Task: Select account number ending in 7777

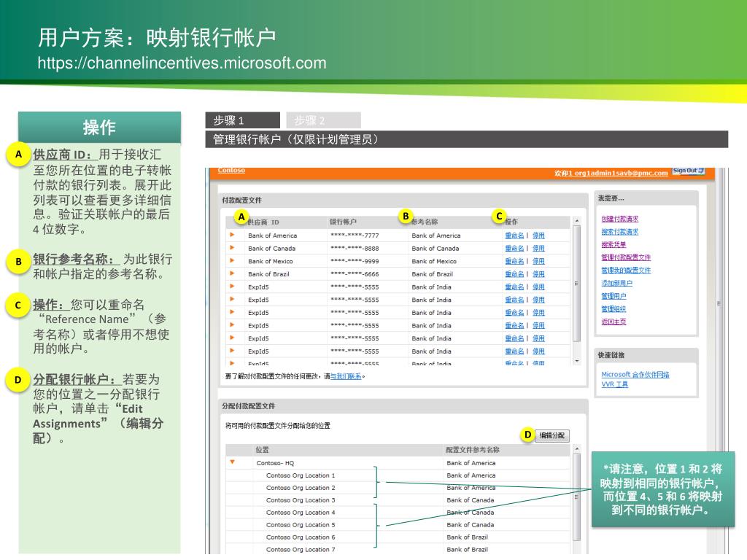Action: pyautogui.click(x=355, y=236)
